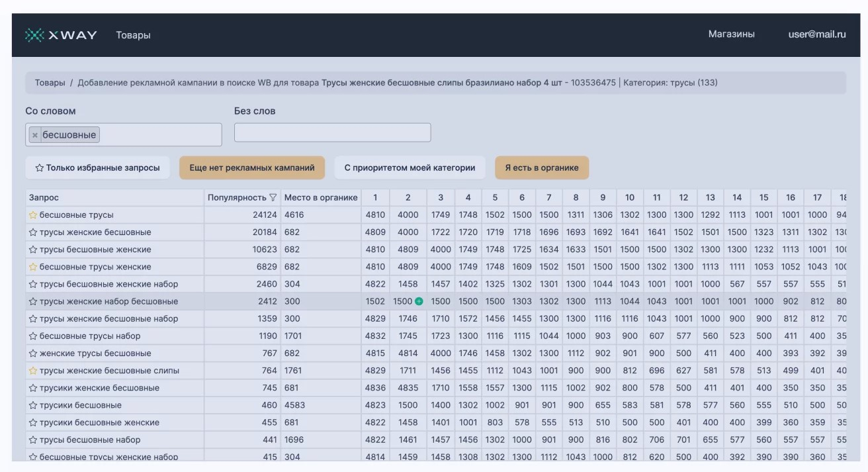Click the Товары breadcrumb link
This screenshot has height=472, width=868.
pyautogui.click(x=50, y=83)
